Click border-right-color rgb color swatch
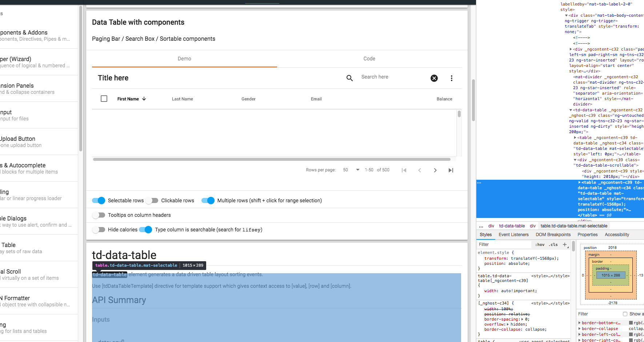Viewport: 644px width, 342px height. click(631, 340)
